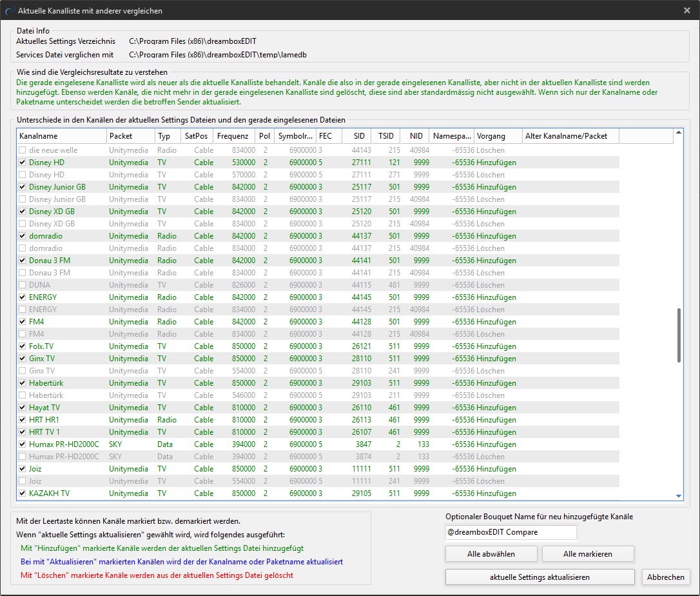The width and height of the screenshot is (700, 596).
Task: Click scrollbar up arrow of channel list
Action: (679, 133)
